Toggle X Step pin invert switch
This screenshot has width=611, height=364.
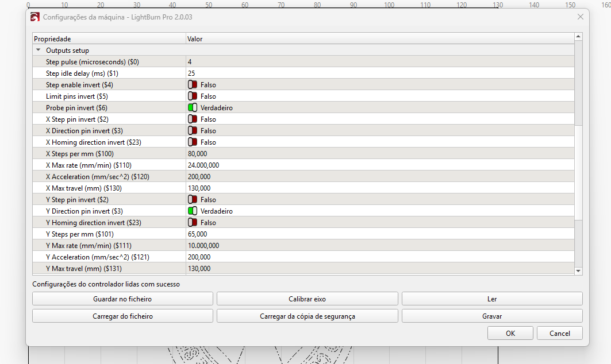pyautogui.click(x=193, y=119)
